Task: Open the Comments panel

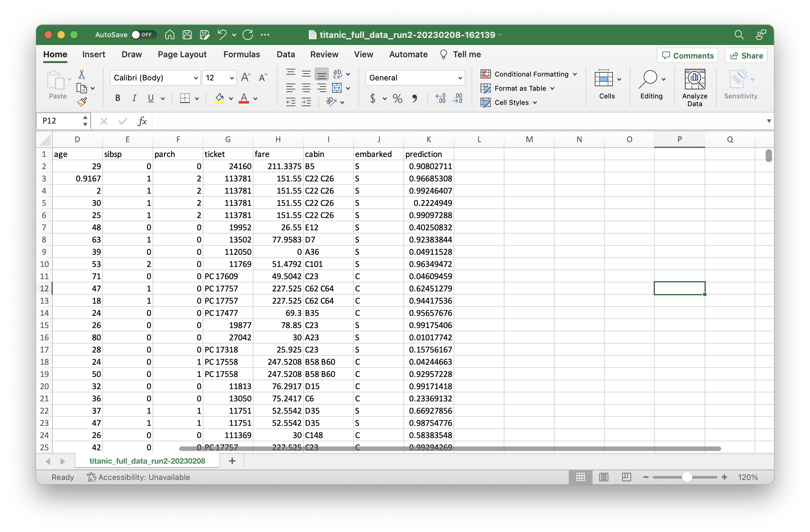Action: [x=687, y=55]
